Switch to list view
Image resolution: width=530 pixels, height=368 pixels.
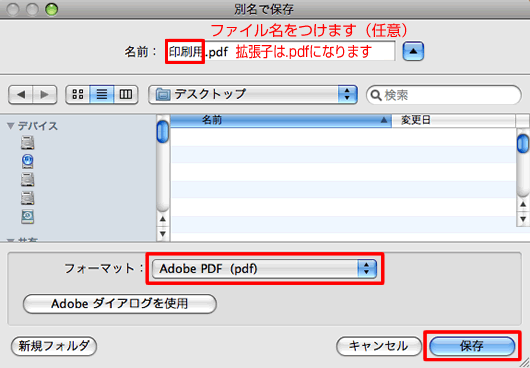click(102, 94)
